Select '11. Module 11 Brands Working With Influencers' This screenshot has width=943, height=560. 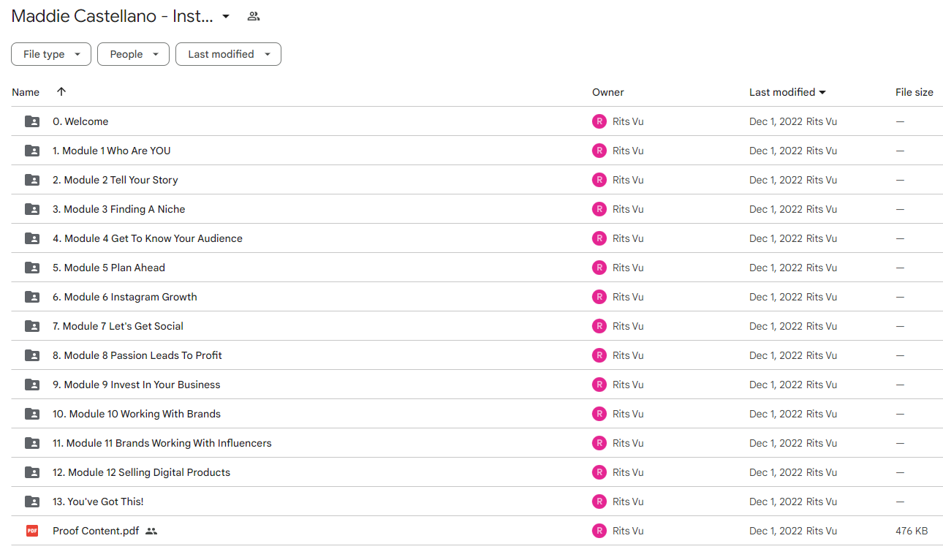click(x=162, y=443)
